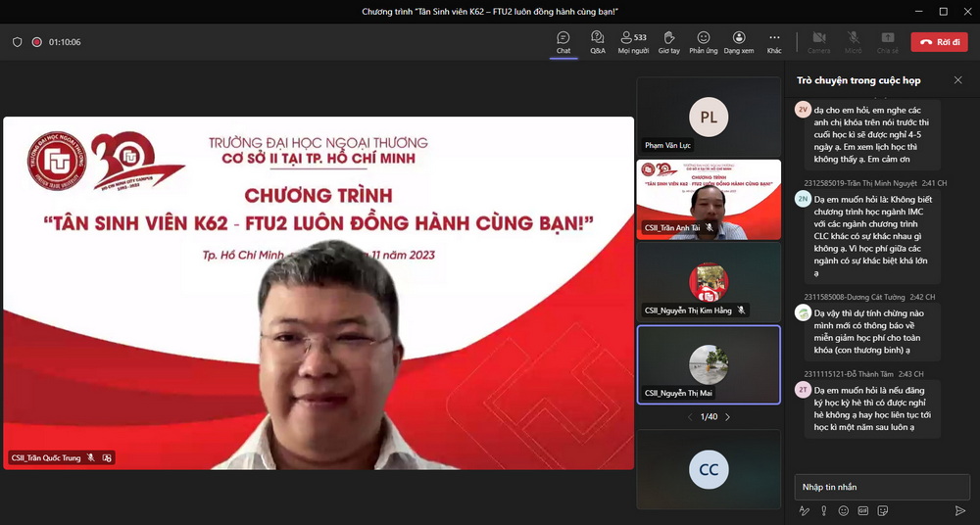Click message about miễn giảm học phí
Image resolution: width=980 pixels, height=525 pixels.
click(872, 332)
